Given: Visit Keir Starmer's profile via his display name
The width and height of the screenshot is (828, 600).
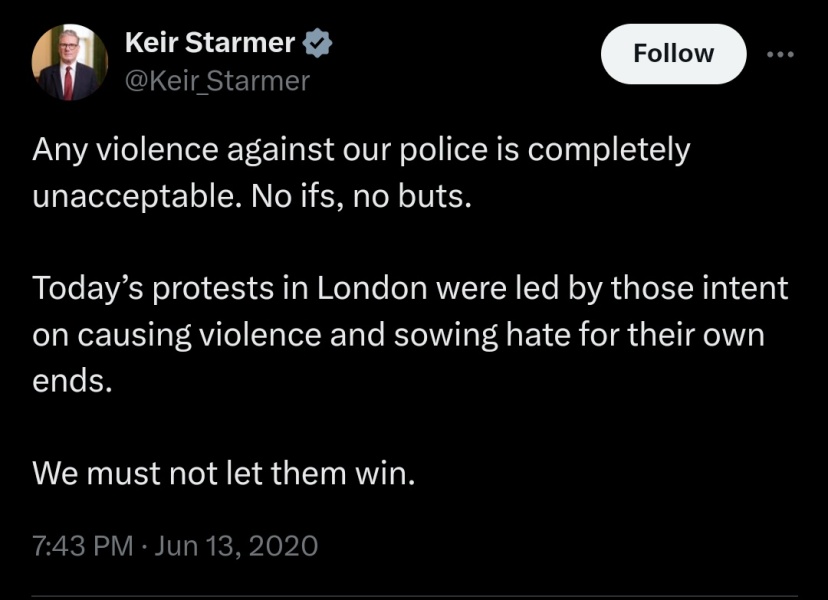Looking at the screenshot, I should coord(208,42).
